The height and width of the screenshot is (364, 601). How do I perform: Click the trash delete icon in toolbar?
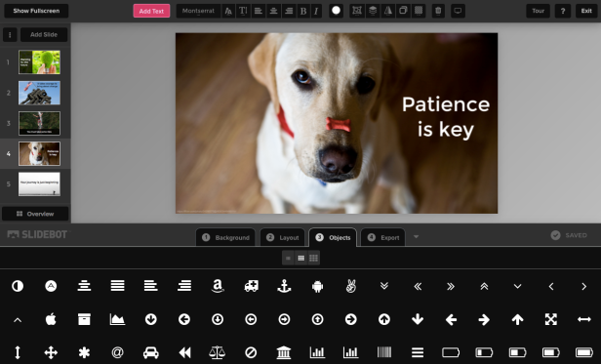(x=438, y=11)
